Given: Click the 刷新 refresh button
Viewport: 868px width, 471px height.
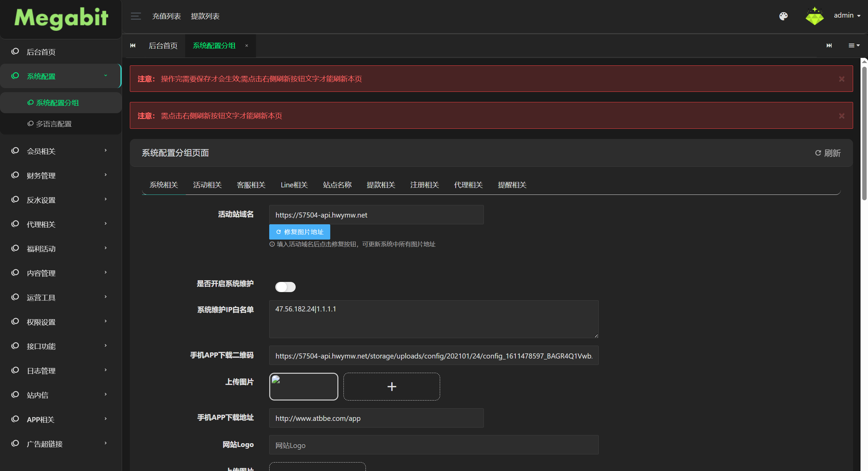Looking at the screenshot, I should pos(828,153).
